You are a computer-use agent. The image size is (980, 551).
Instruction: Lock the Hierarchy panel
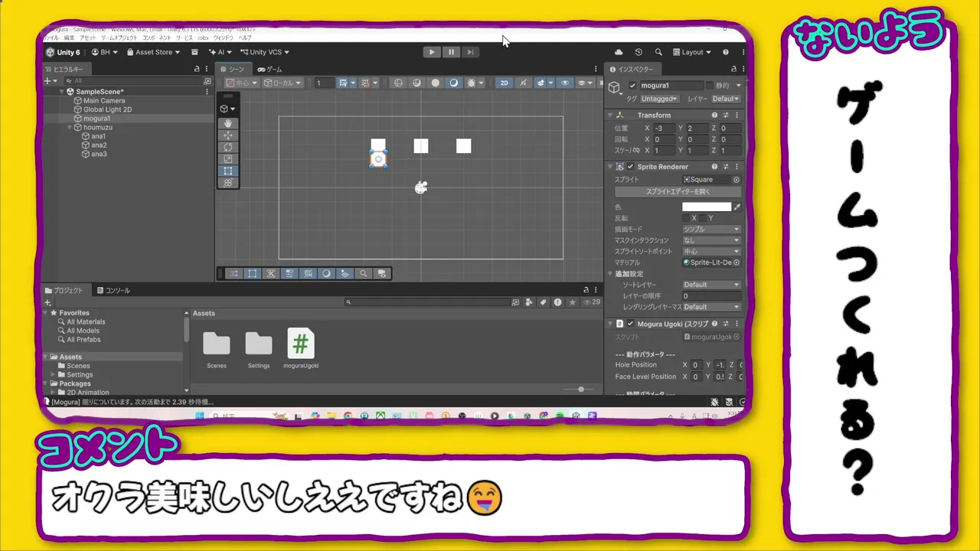click(197, 69)
